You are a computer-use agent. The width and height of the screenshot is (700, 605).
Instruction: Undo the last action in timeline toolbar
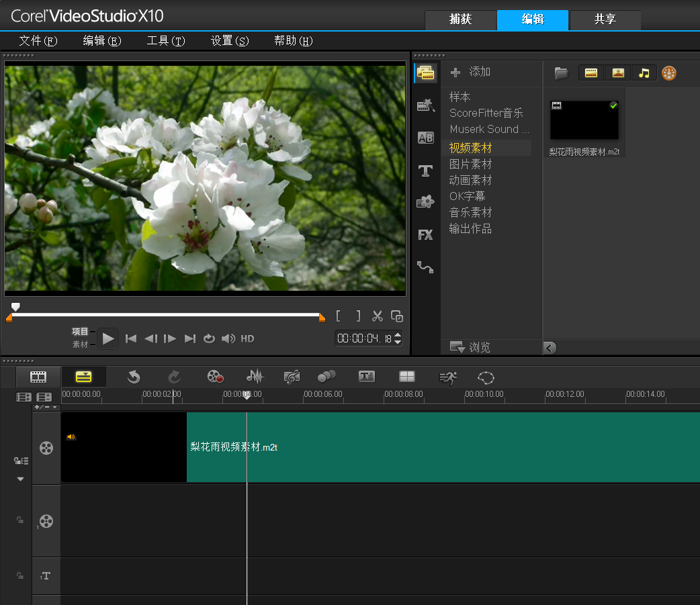[x=134, y=377]
